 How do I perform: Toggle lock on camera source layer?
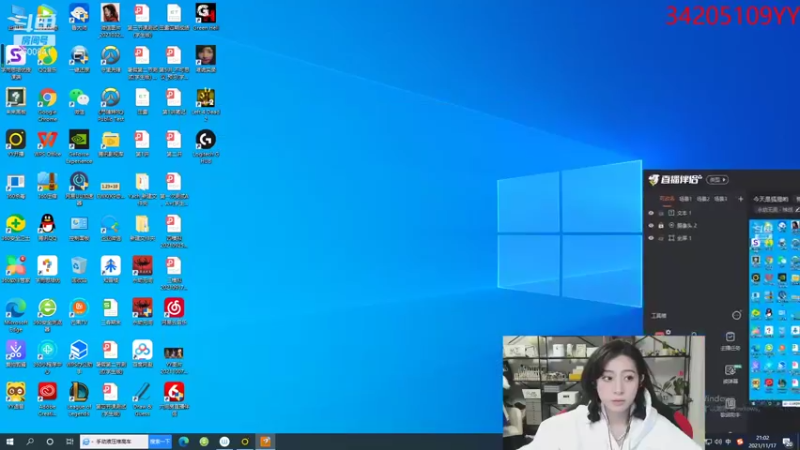[661, 226]
